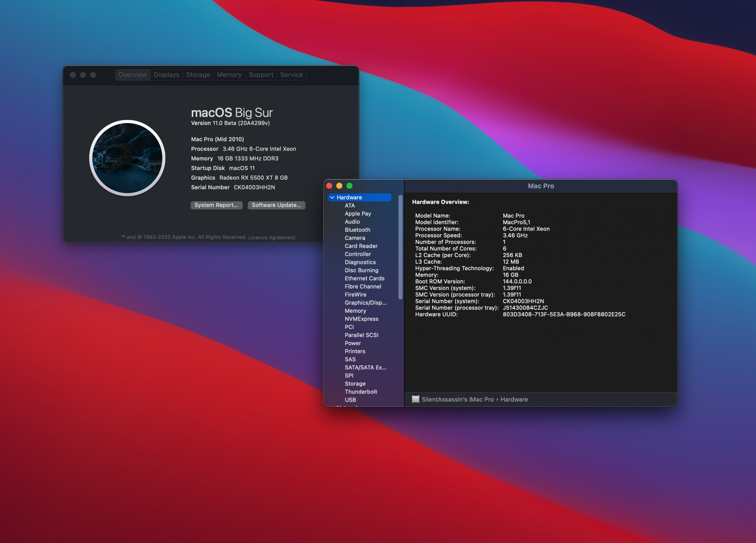Select Bluetooth in the sidebar
Viewport: 756px width, 543px height.
(x=358, y=230)
